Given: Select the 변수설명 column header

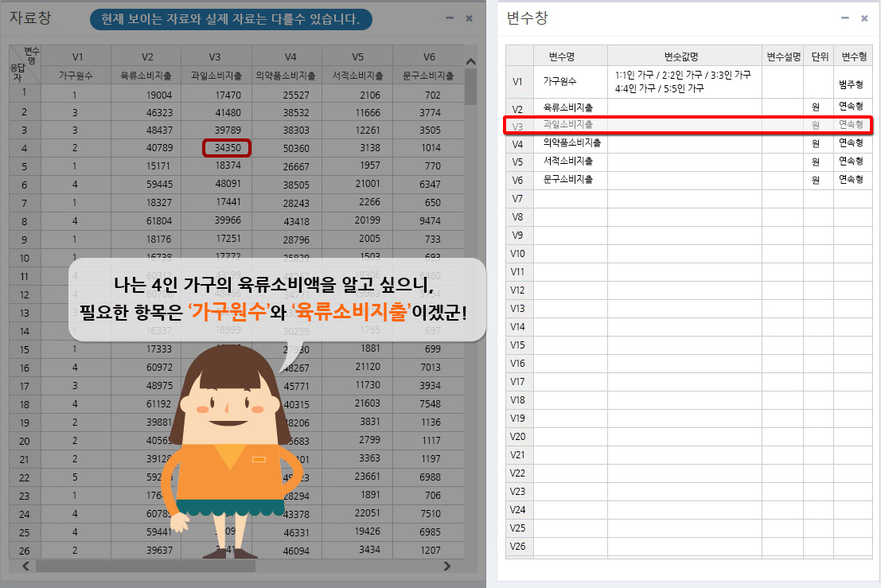Looking at the screenshot, I should pyautogui.click(x=783, y=56).
